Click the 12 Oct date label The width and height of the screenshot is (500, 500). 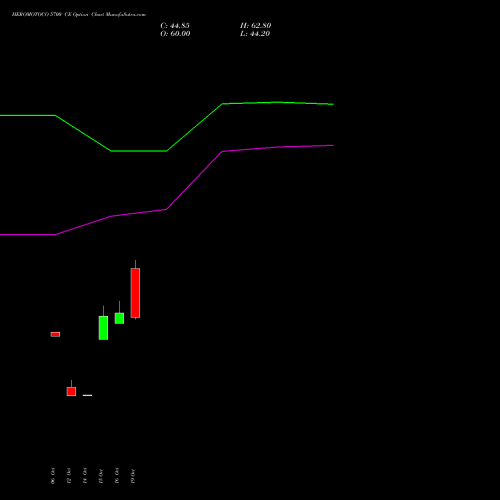click(69, 476)
